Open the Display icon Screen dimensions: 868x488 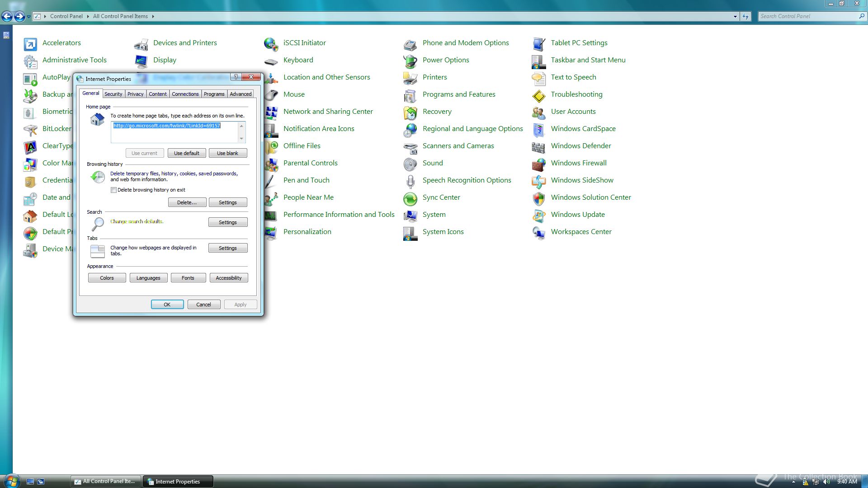pos(141,61)
